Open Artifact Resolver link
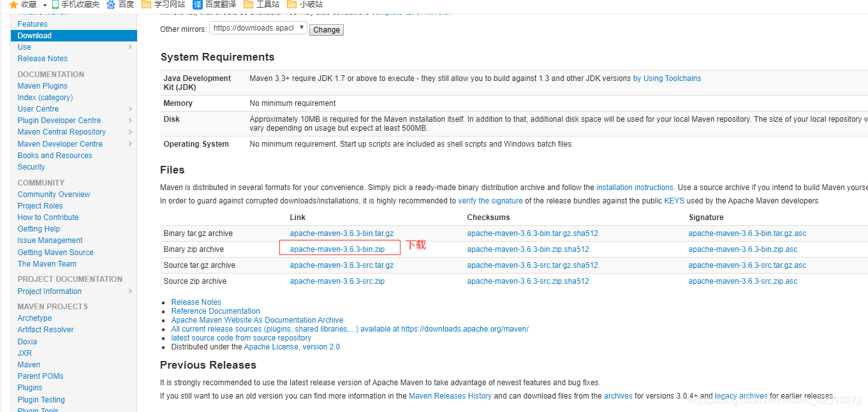The width and height of the screenshot is (868, 412). point(46,330)
